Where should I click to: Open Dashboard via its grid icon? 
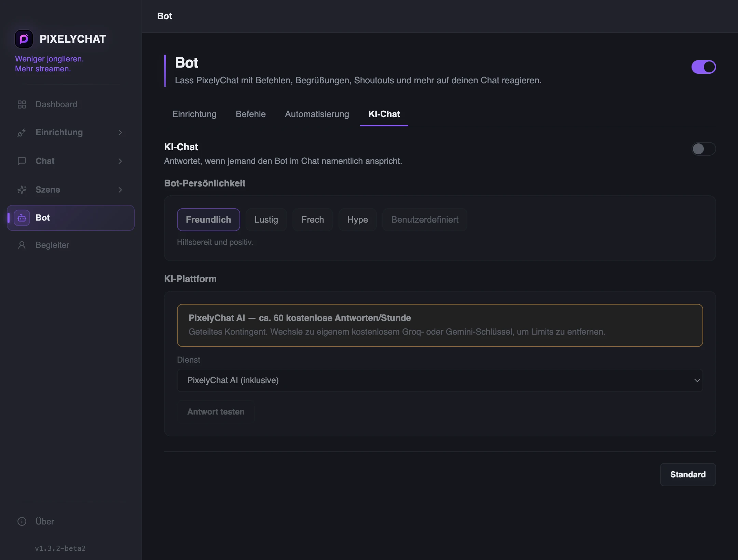pos(22,104)
